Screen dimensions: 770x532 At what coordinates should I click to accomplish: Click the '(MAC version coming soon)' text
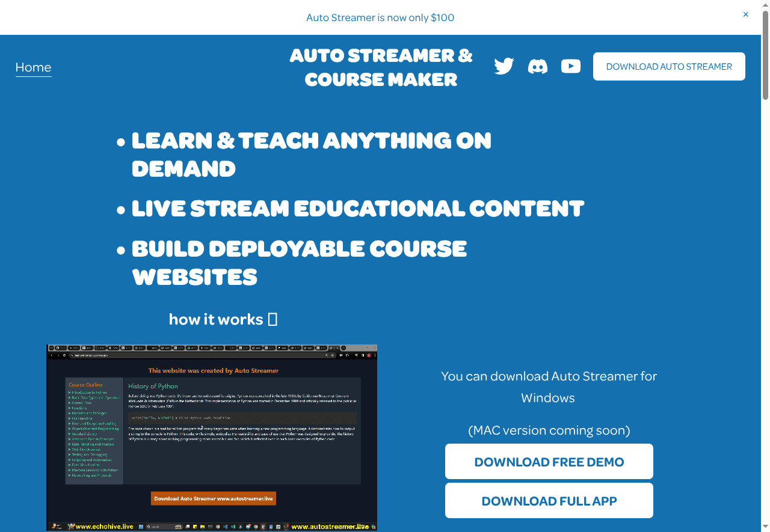[x=549, y=430]
